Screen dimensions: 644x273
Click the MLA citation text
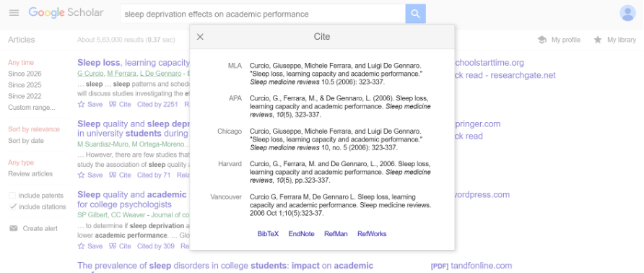tap(336, 74)
